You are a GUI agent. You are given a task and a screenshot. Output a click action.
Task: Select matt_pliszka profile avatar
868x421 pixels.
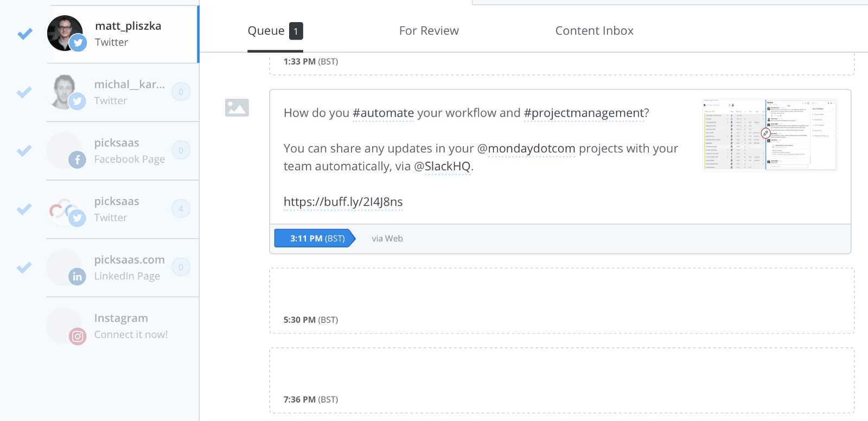(x=65, y=33)
